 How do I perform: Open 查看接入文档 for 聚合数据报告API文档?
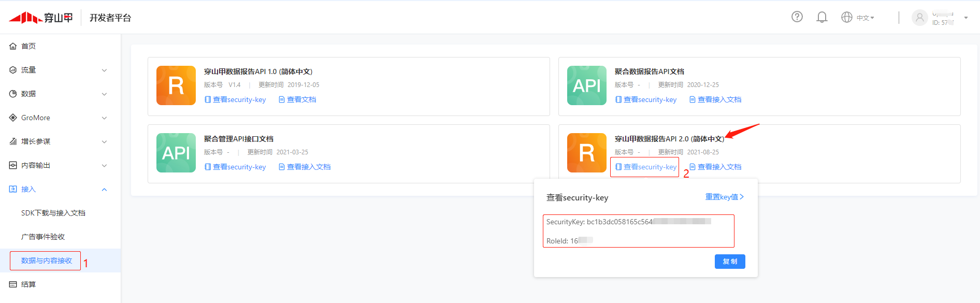coord(715,99)
